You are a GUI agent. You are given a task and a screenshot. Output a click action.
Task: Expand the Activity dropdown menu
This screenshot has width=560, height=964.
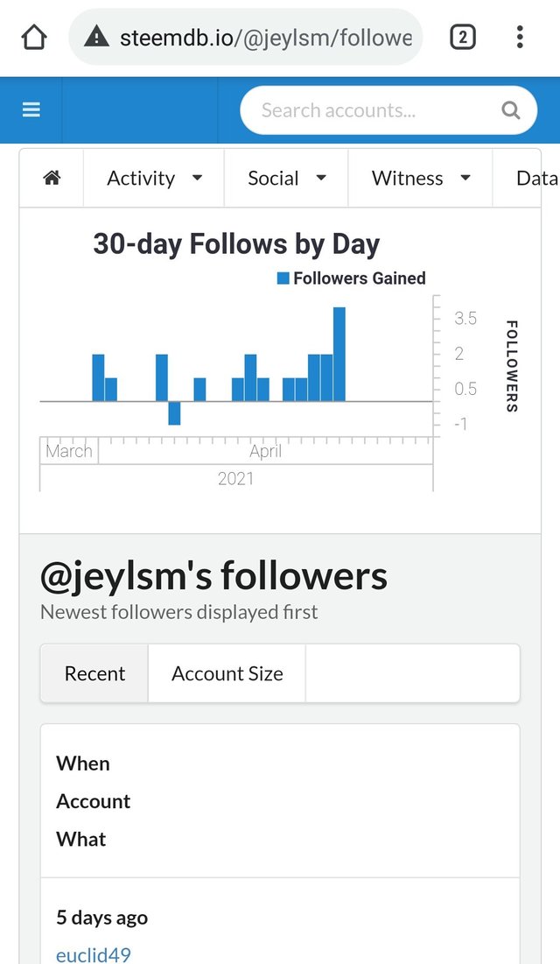[154, 178]
